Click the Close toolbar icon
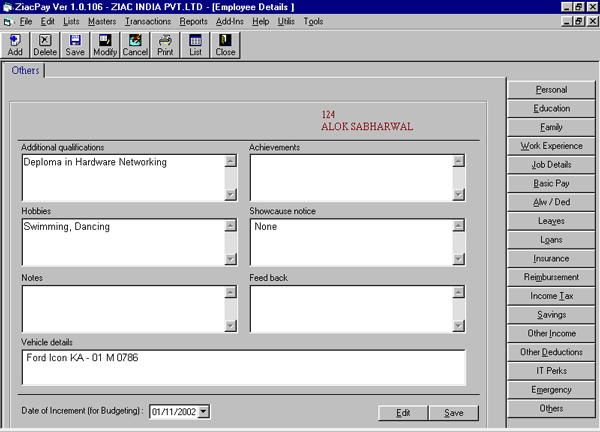This screenshot has height=432, width=600. coord(225,45)
